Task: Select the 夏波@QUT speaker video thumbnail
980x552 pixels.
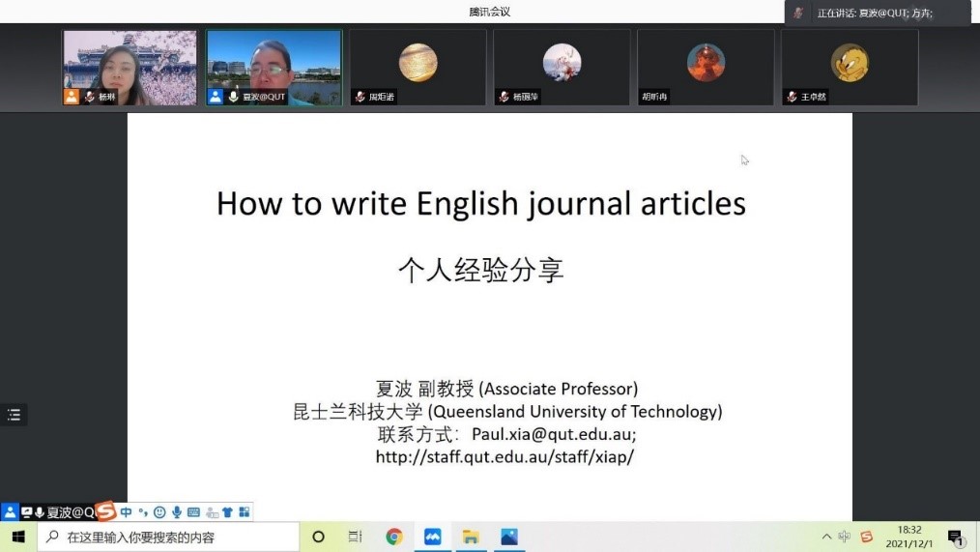Action: [274, 67]
